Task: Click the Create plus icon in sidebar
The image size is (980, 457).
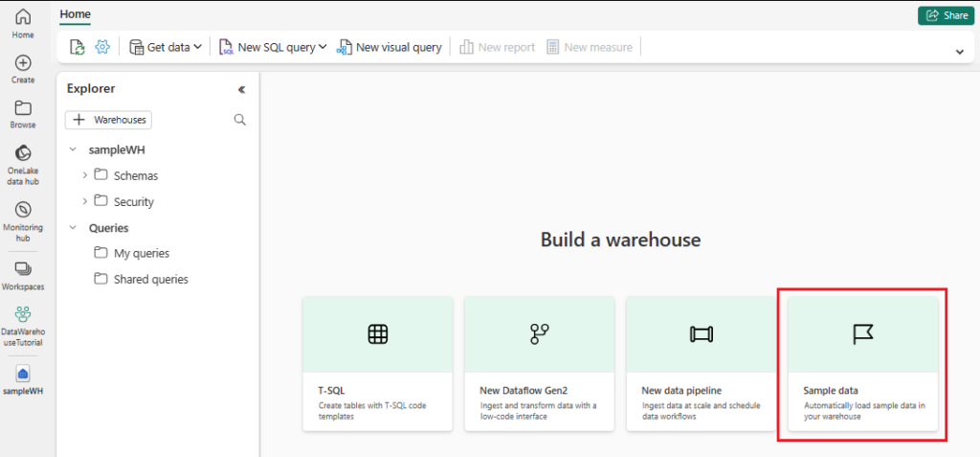Action: coord(23,62)
